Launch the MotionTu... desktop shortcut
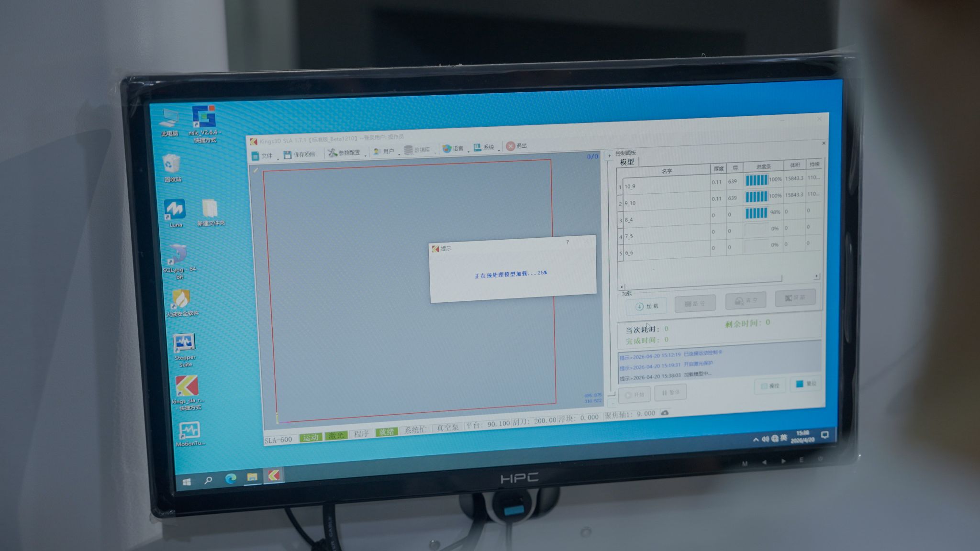Screen dimensions: 980x551 click(x=190, y=434)
